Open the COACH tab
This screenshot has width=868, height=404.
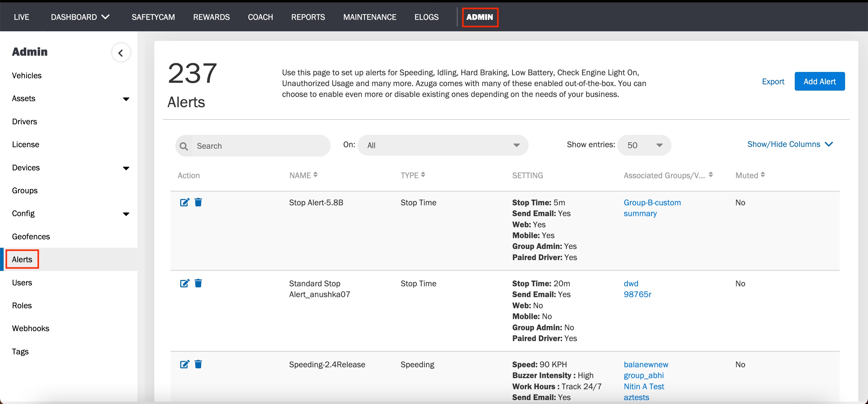[x=260, y=17]
